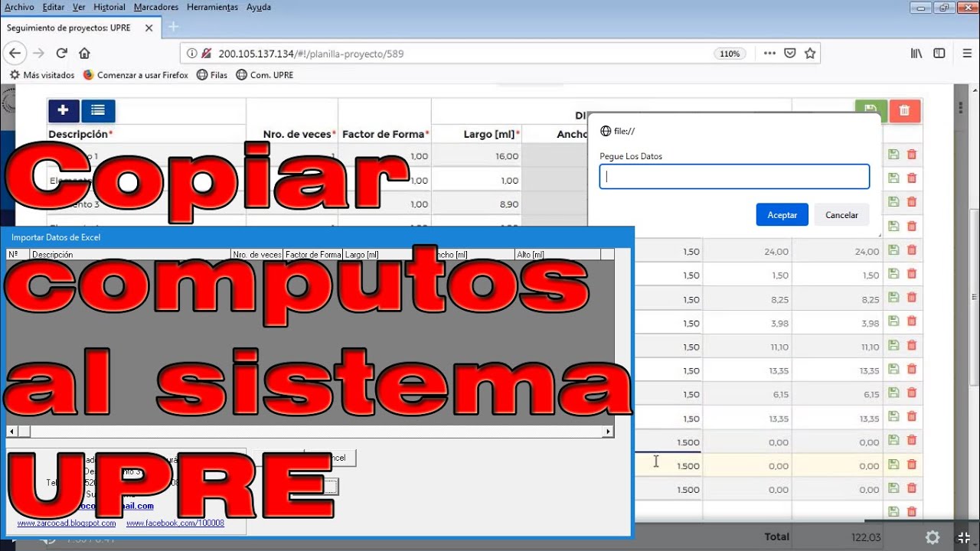Image resolution: width=980 pixels, height=551 pixels.
Task: Open video settings gear icon
Action: pos(933,537)
